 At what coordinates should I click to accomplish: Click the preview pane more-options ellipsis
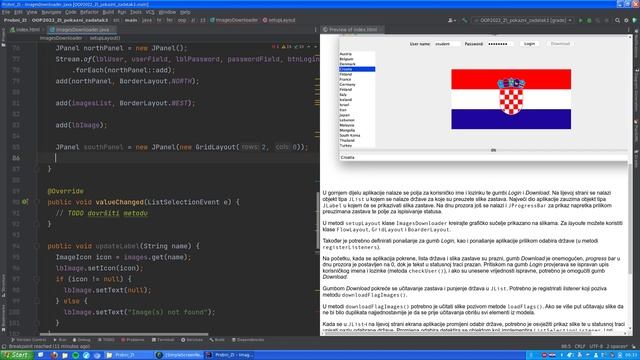629,29
